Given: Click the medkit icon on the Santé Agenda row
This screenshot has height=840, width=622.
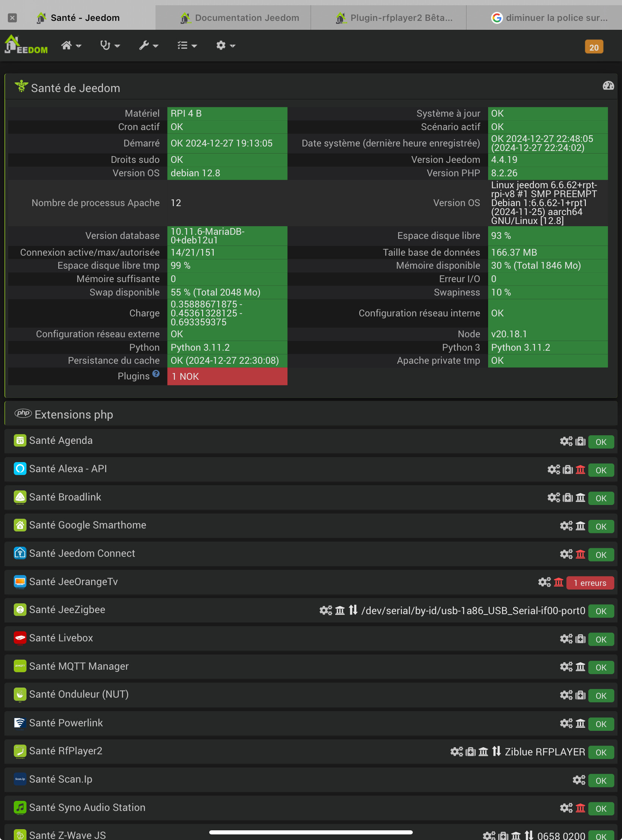Looking at the screenshot, I should coord(581,441).
